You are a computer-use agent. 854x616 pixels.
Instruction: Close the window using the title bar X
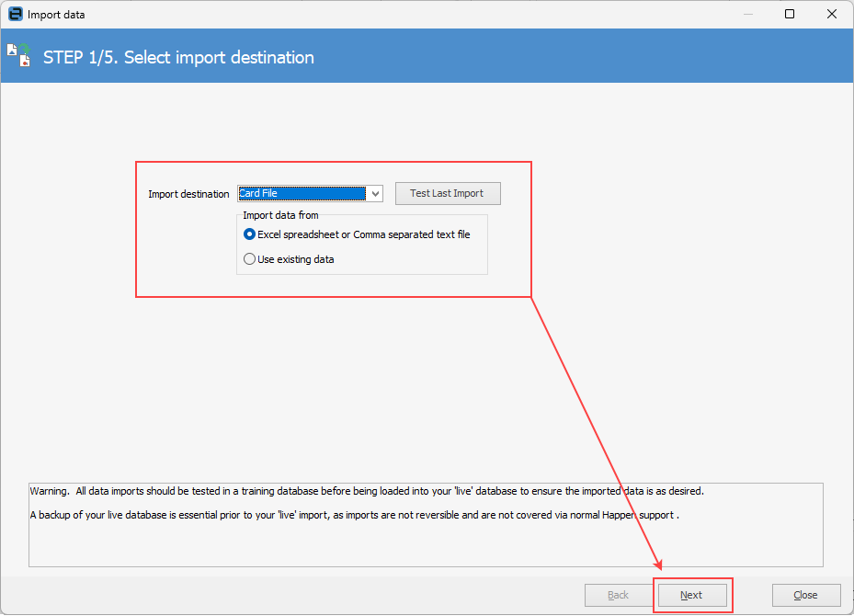click(x=831, y=15)
